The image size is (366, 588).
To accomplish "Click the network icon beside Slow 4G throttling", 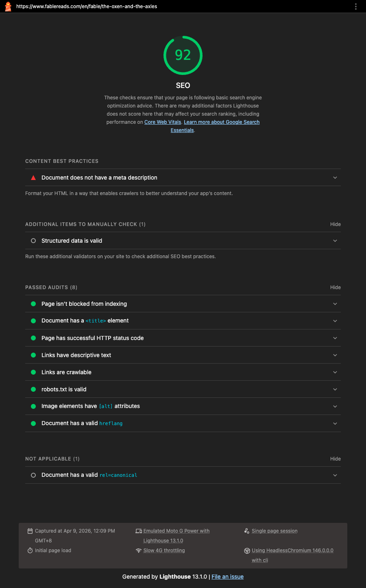I will click(139, 551).
